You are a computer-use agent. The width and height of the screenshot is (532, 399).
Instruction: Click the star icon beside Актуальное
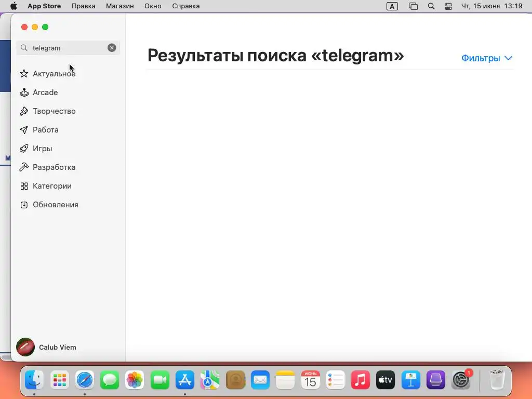coord(24,74)
